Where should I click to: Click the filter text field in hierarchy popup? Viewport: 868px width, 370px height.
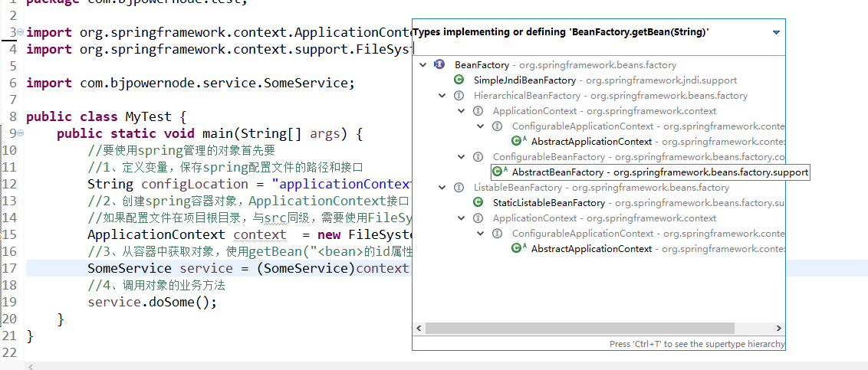(598, 50)
